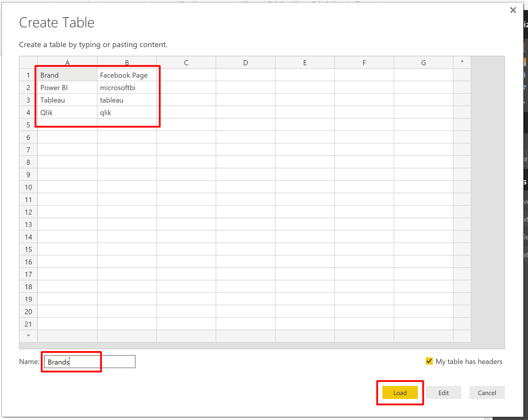This screenshot has height=420, width=528.
Task: Add a new row with the asterisk row header
Action: tap(28, 336)
